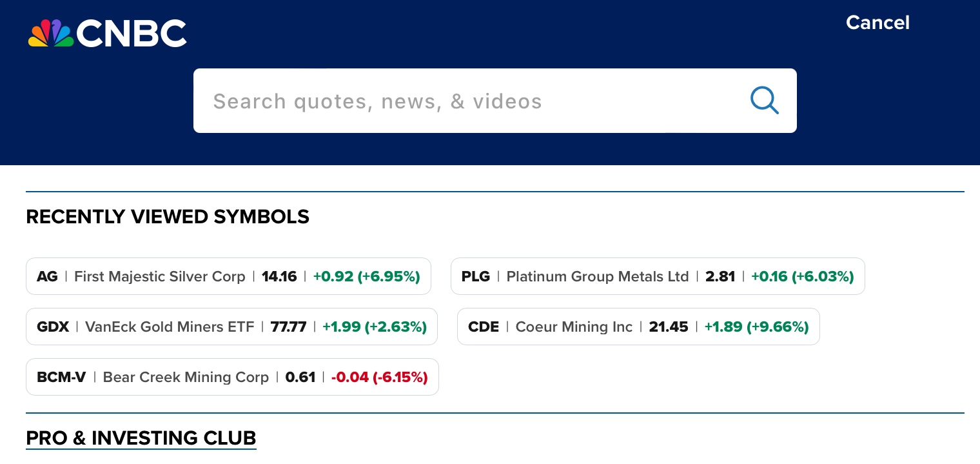Cancel the search overlay
The width and height of the screenshot is (980, 464).
tap(877, 23)
